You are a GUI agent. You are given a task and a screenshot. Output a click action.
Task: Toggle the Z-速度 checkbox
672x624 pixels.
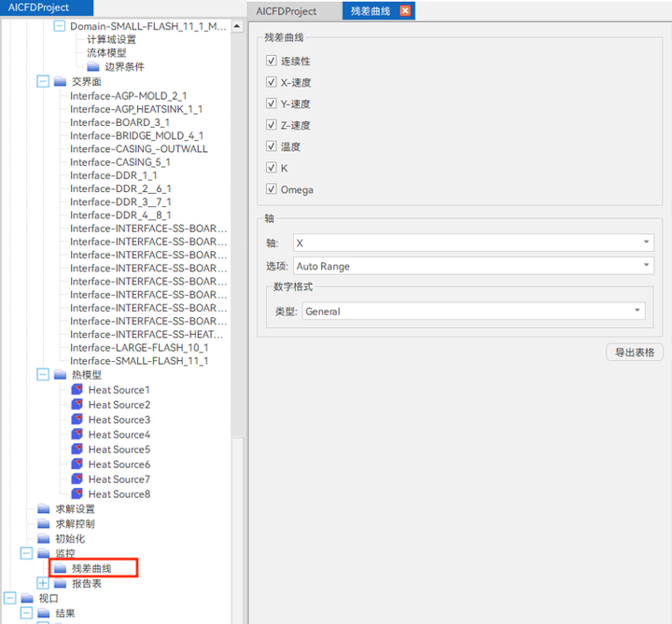pyautogui.click(x=272, y=125)
